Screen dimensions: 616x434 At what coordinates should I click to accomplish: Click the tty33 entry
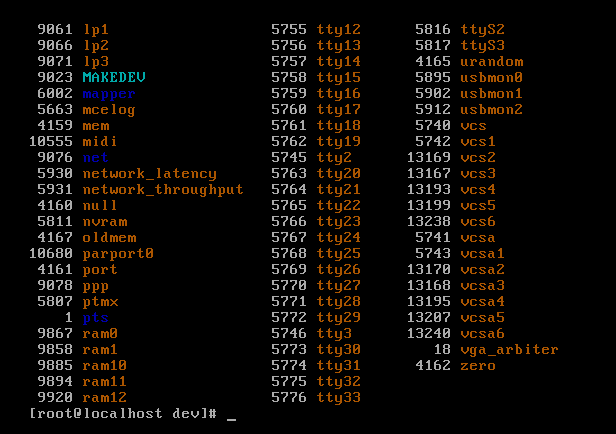(x=339, y=397)
